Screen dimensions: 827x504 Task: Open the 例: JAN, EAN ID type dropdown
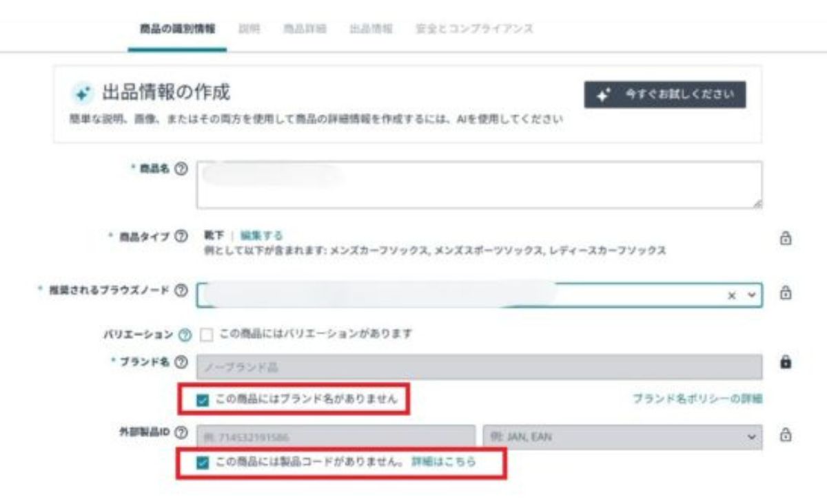[x=622, y=437]
